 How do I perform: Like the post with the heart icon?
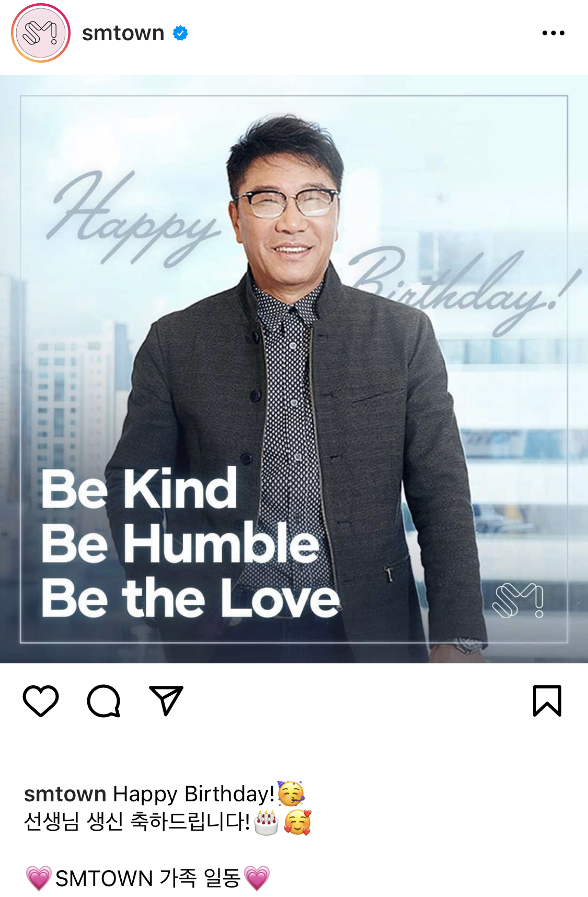click(41, 700)
